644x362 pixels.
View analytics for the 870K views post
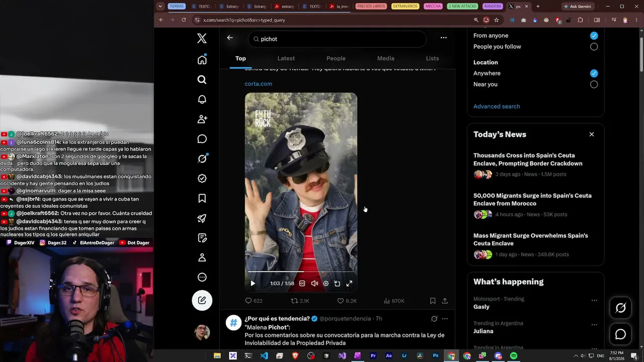(x=394, y=301)
